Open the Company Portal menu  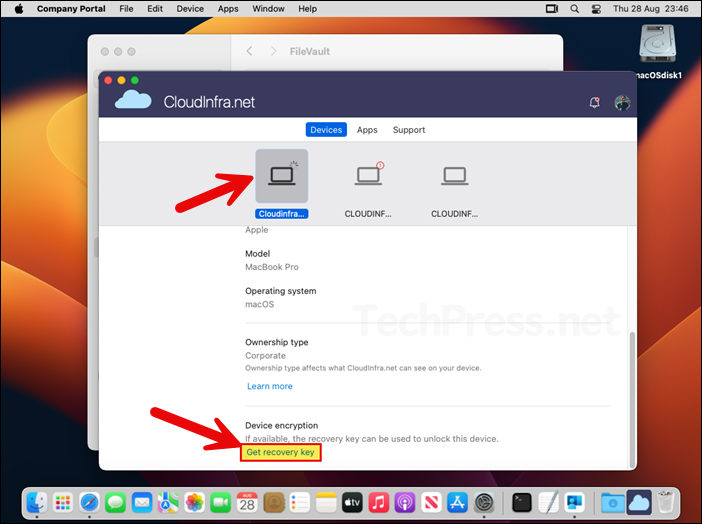click(71, 9)
